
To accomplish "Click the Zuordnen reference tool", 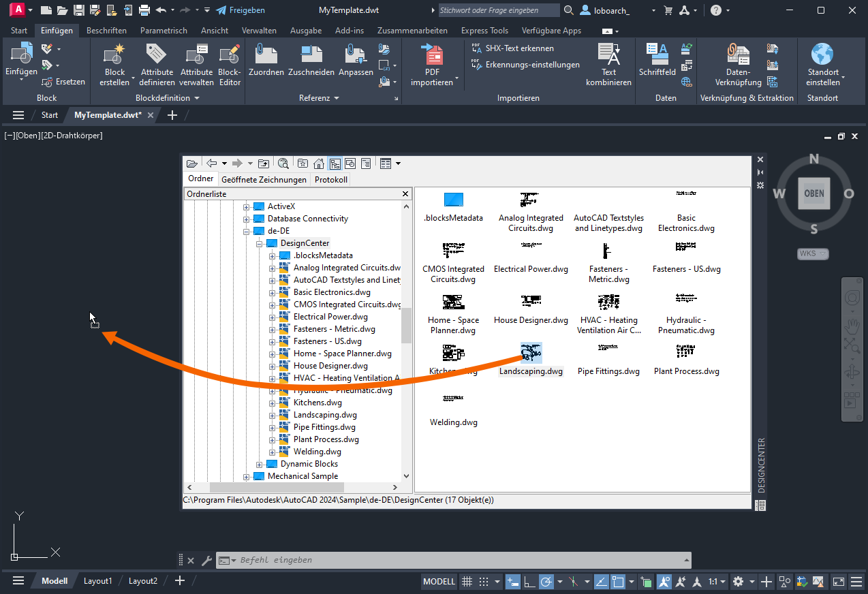I will click(x=266, y=60).
